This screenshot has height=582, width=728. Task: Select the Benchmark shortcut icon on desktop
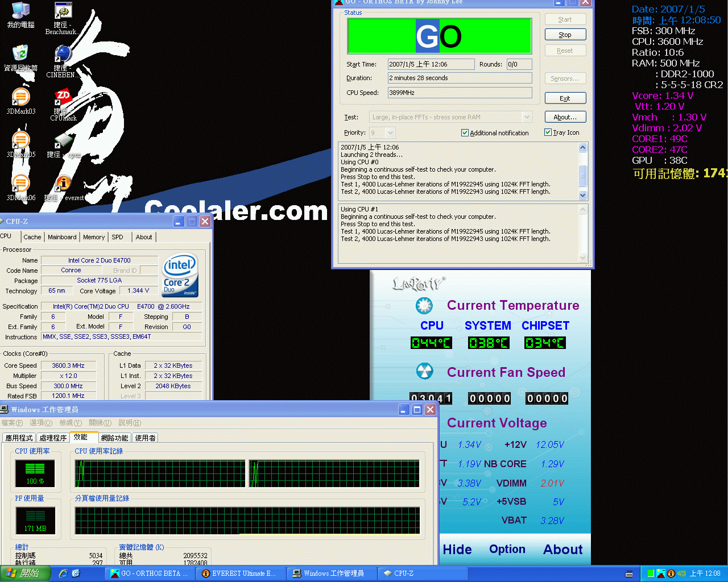tap(63, 19)
